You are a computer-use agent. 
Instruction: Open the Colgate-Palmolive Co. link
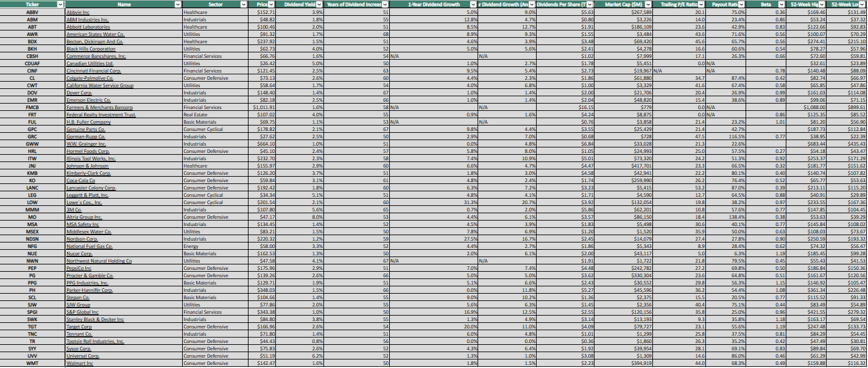[x=90, y=78]
